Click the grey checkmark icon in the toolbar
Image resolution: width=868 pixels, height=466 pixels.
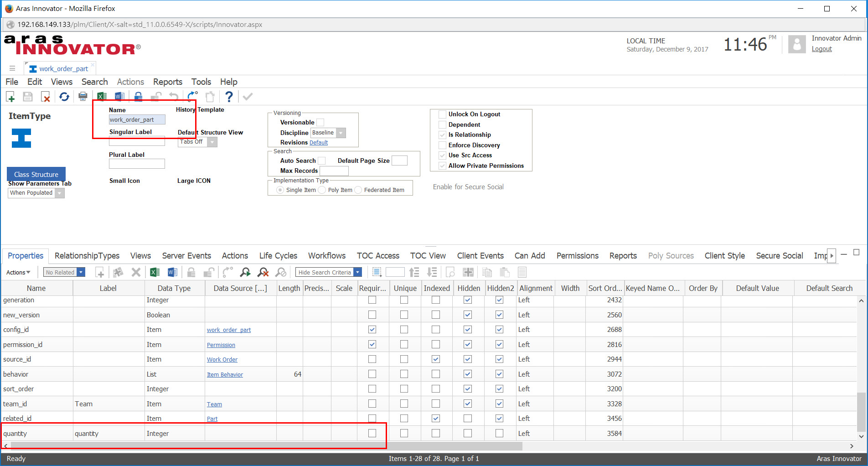tap(248, 96)
